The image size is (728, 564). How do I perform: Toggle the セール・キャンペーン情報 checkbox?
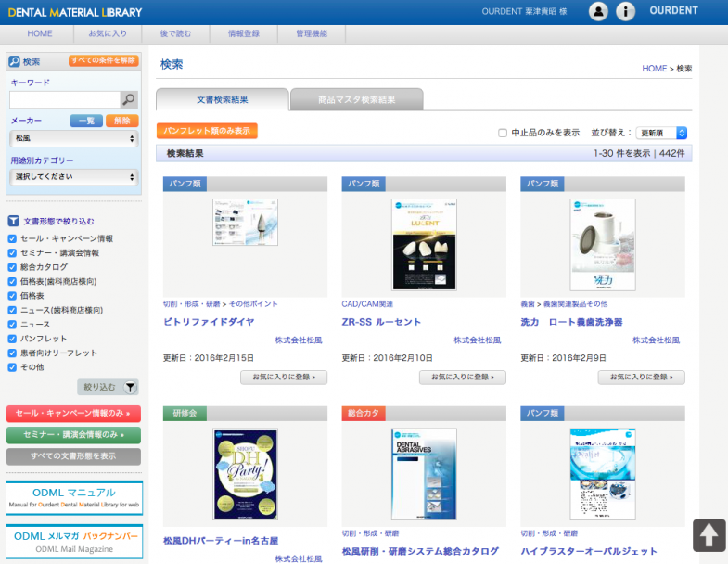12,238
